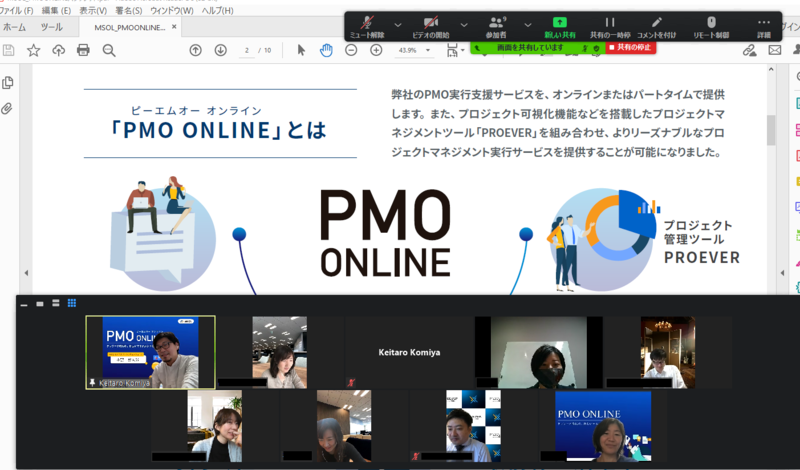
Task: Choose the hand pan tool
Action: [x=326, y=50]
